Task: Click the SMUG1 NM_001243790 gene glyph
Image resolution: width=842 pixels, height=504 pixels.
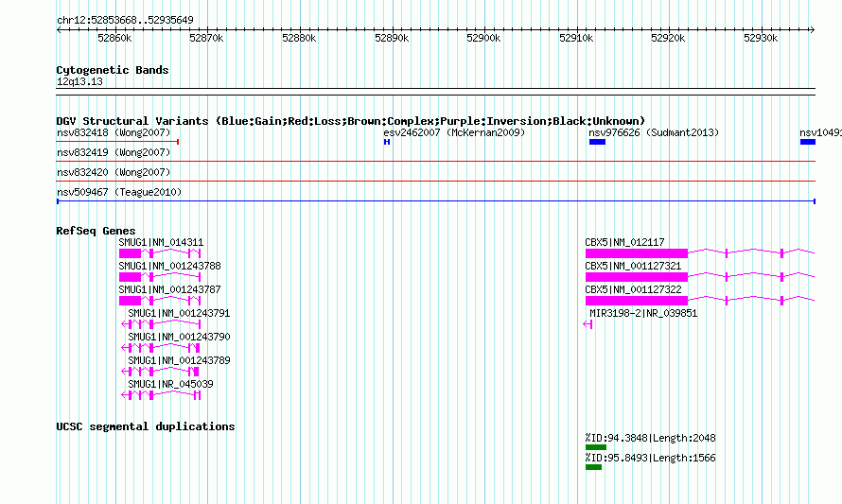Action: click(x=161, y=348)
